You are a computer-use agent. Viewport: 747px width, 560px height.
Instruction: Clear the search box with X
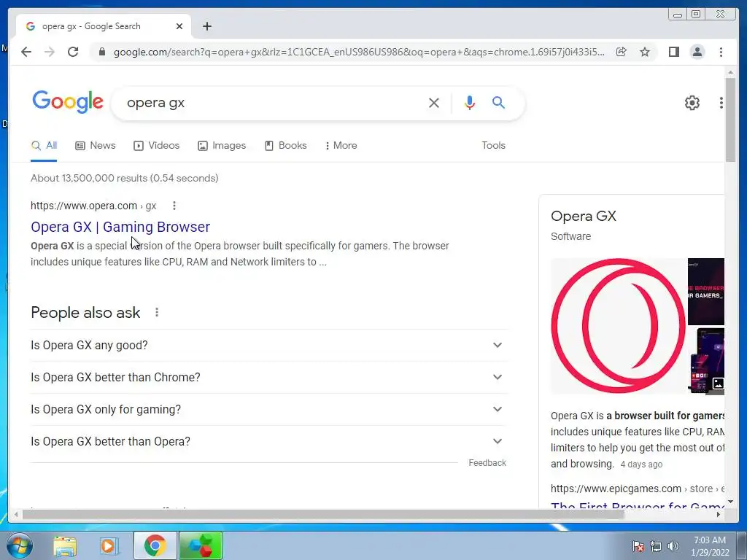(433, 103)
